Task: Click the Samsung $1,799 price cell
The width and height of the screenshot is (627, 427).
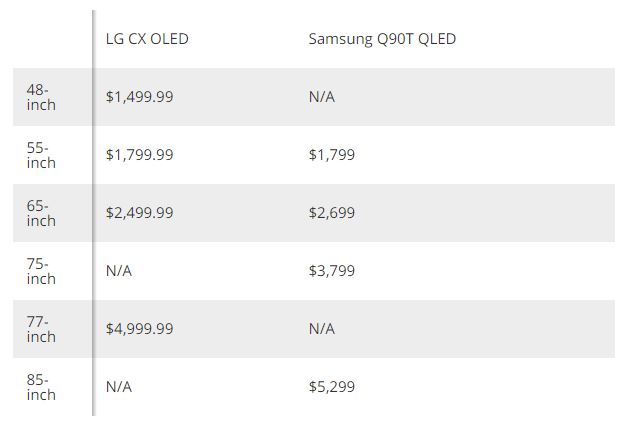Action: tap(332, 155)
